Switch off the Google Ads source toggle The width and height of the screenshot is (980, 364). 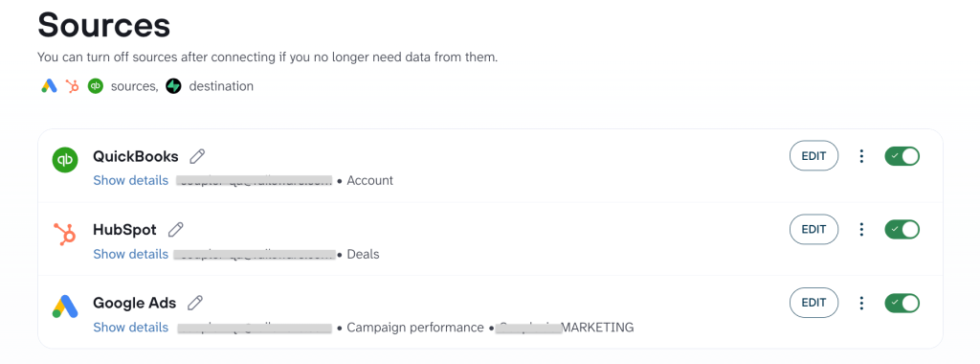(x=902, y=303)
